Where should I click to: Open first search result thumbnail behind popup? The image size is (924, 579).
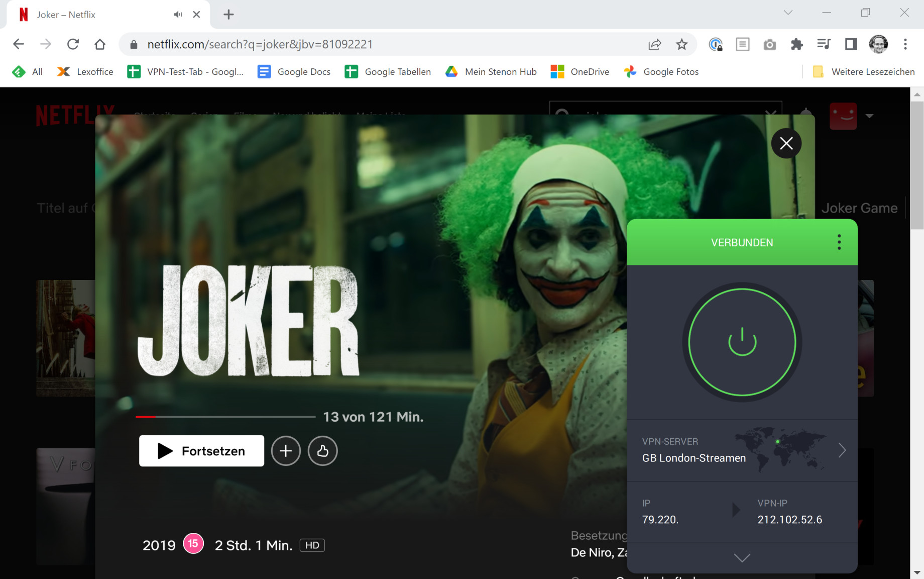coord(65,338)
